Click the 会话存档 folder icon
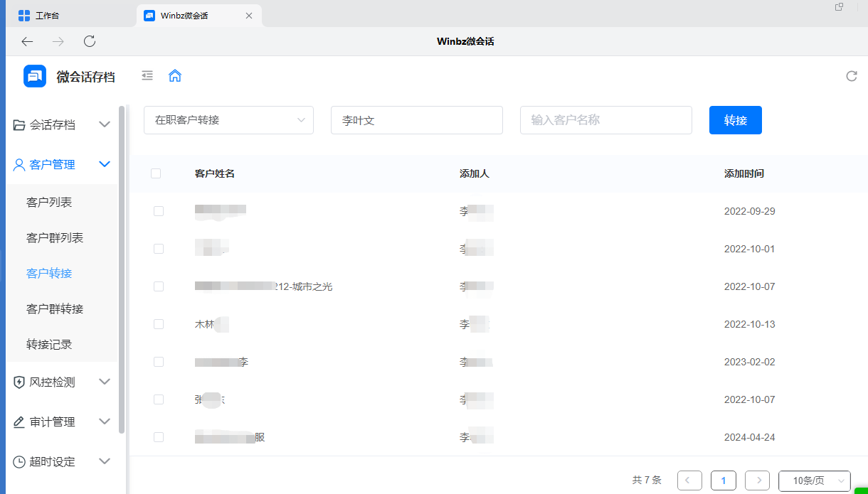The image size is (868, 494). [x=18, y=124]
